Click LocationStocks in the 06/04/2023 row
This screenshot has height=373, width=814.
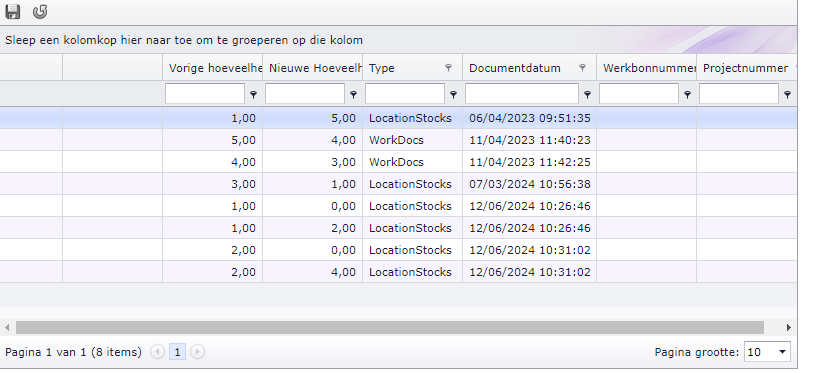(x=410, y=118)
